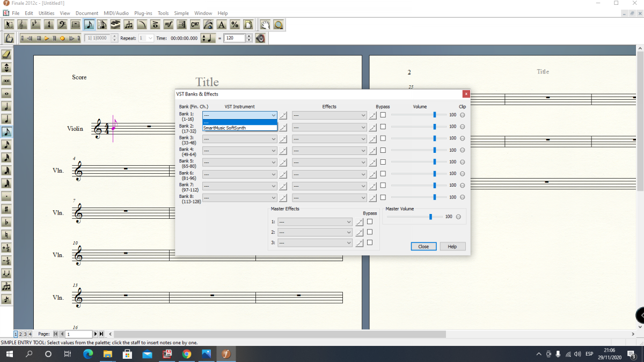Toggle Bypass checkbox for Bank 8
Viewport: 644px width, 362px height.
[383, 197]
